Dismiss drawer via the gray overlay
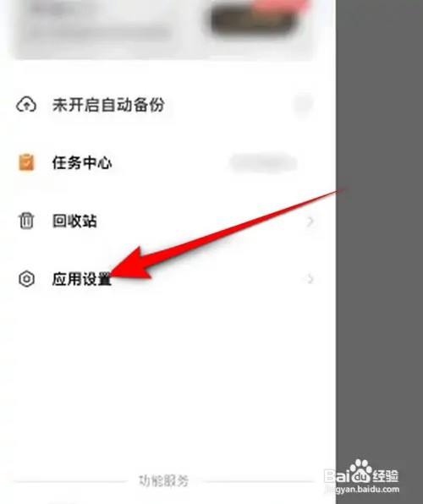The width and height of the screenshot is (423, 504). coord(380,225)
